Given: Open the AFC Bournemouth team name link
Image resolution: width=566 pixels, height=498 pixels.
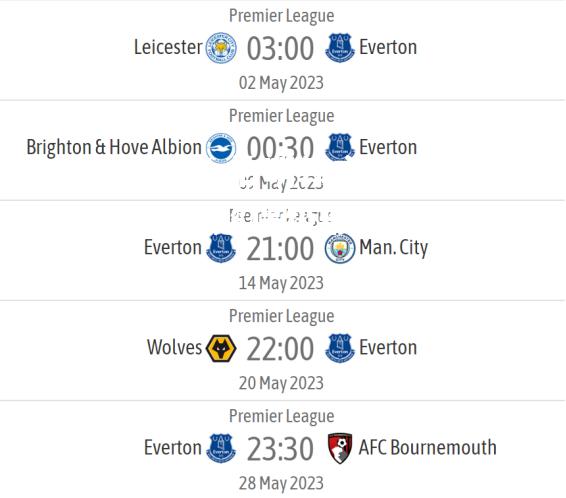Looking at the screenshot, I should [427, 447].
